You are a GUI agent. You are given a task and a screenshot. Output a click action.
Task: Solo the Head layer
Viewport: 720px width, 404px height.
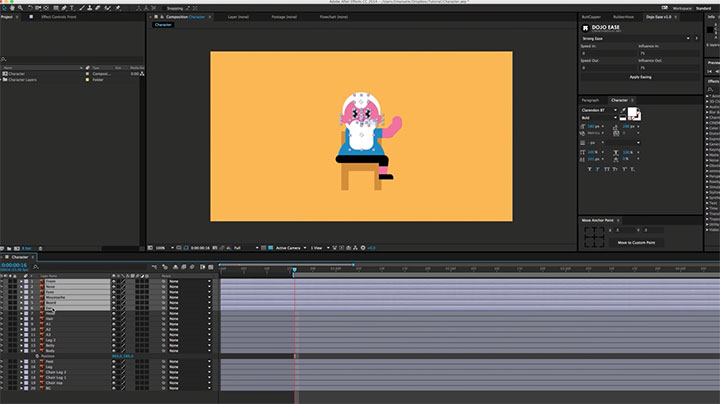(x=10, y=313)
